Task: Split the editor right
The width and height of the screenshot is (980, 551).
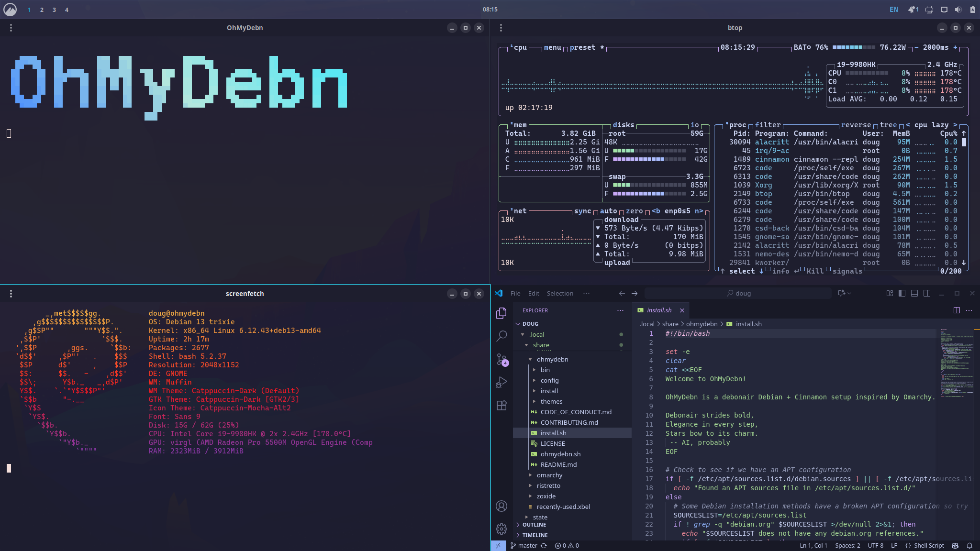Action: point(957,310)
